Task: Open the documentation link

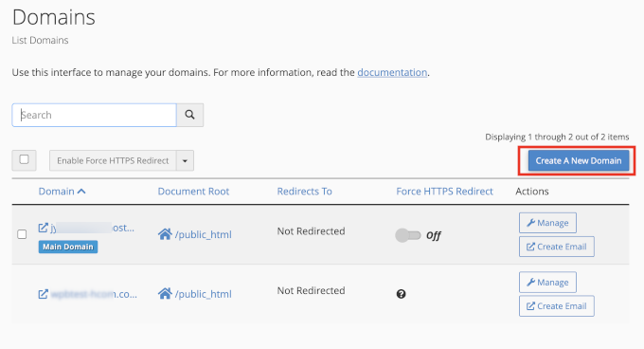Action: [x=392, y=72]
